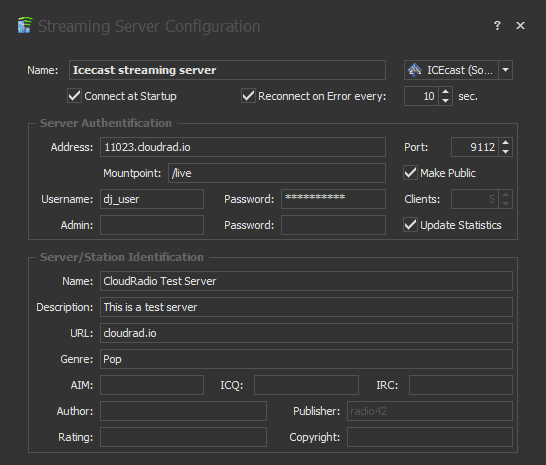Image resolution: width=546 pixels, height=465 pixels.
Task: Click the empty IRC field
Action: coord(461,385)
